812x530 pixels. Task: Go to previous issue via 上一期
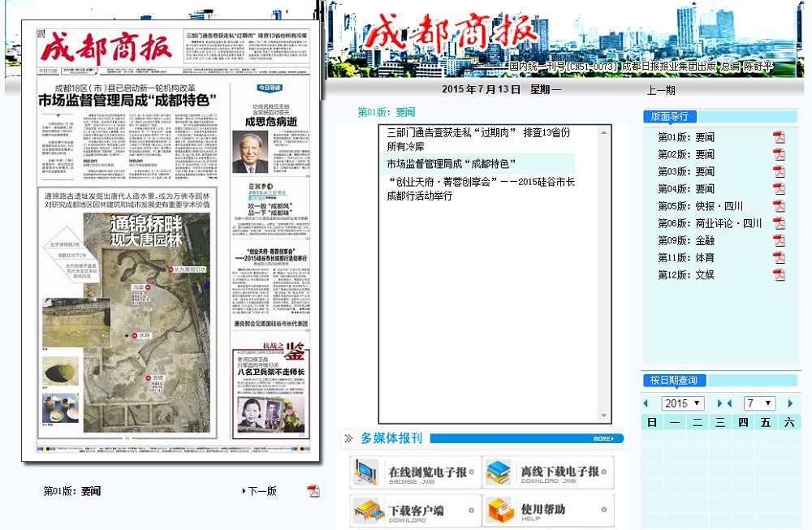tap(661, 90)
